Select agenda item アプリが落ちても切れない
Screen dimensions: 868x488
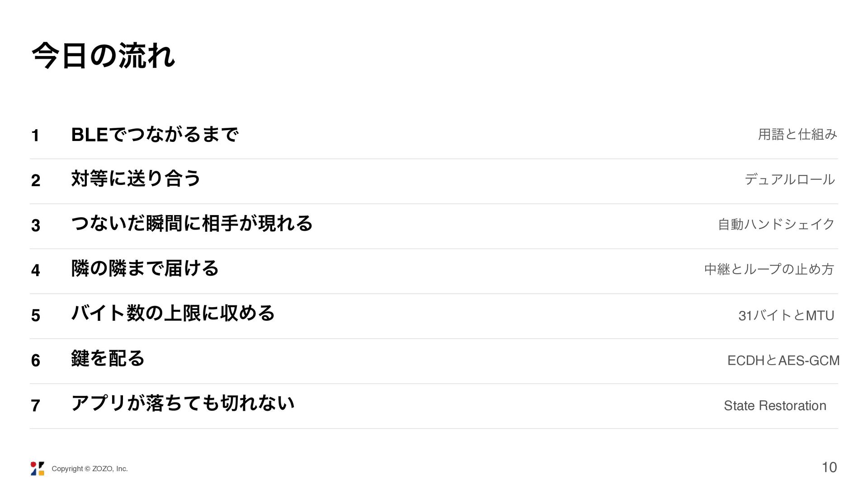coord(183,403)
